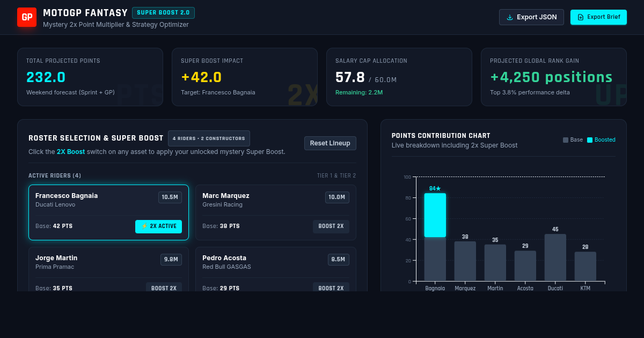The height and width of the screenshot is (338, 644).
Task: Click the cyan boosted segment of Bagnaia's bar
Action: 435,215
